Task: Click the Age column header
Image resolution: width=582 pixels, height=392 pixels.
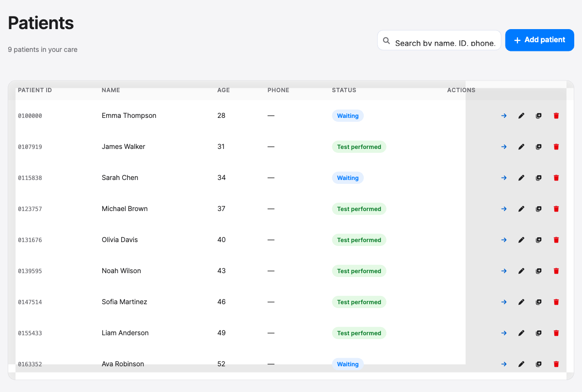Action: tap(224, 90)
